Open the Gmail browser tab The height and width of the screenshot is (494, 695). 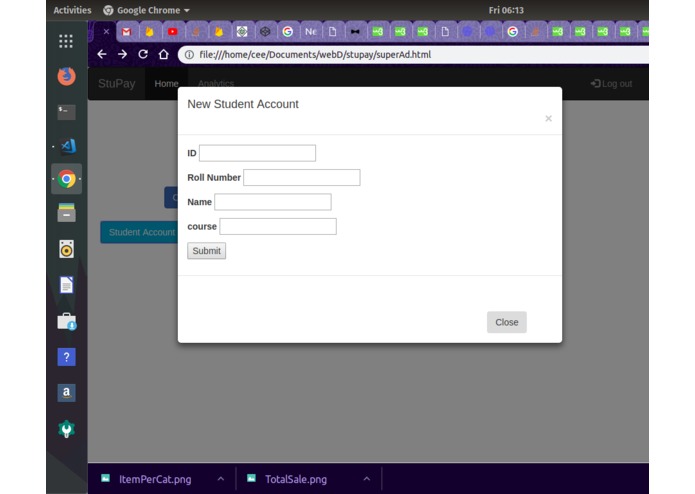click(127, 31)
